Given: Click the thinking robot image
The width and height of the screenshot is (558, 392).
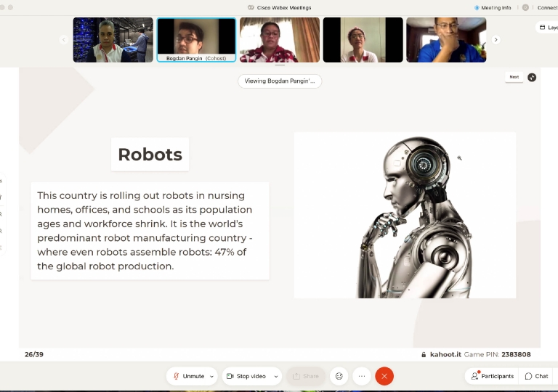Looking at the screenshot, I should click(405, 215).
